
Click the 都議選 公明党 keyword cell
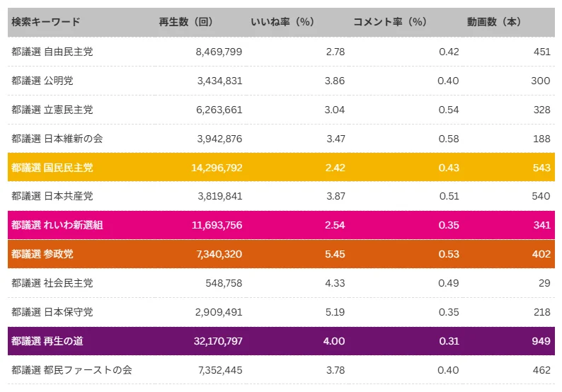point(42,81)
